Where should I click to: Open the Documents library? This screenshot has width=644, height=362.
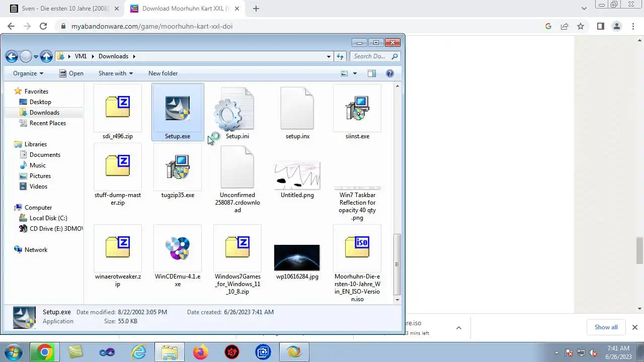point(45,155)
